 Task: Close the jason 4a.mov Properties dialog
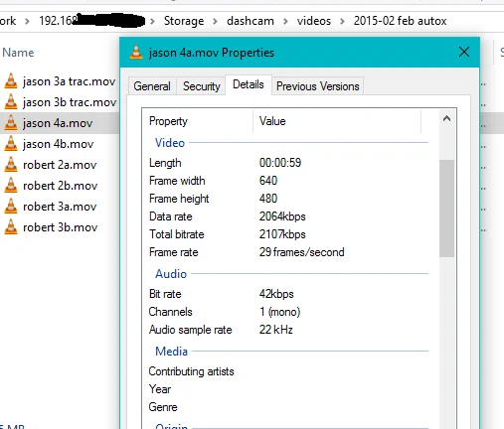click(x=464, y=52)
